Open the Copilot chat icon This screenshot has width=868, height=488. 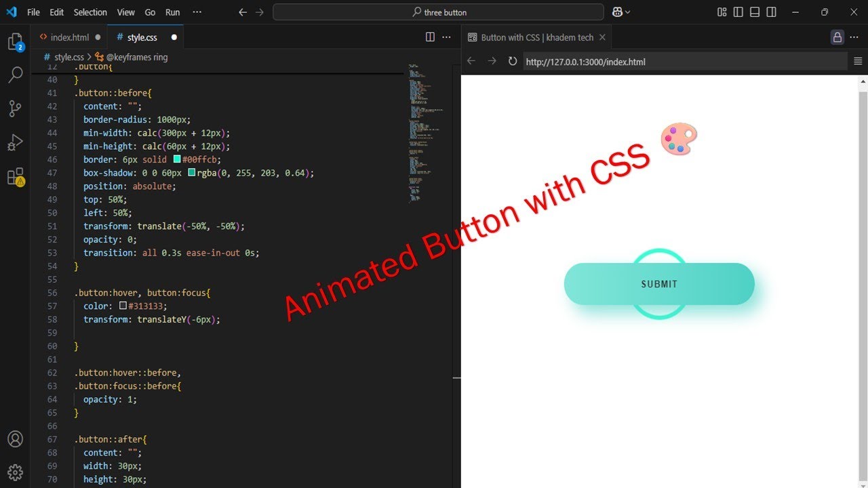pyautogui.click(x=617, y=12)
